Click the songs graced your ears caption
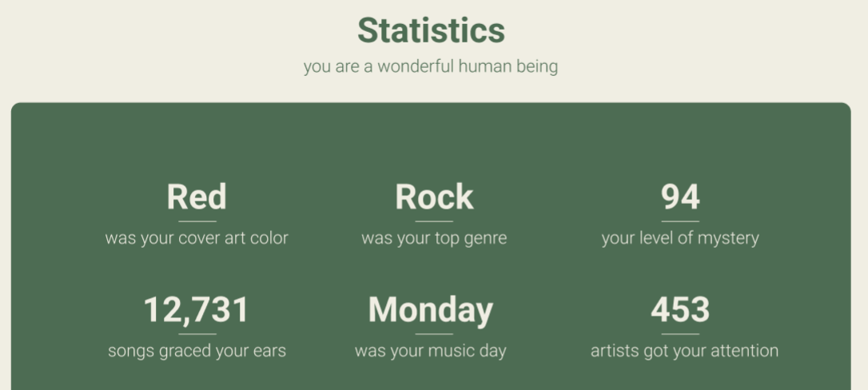The width and height of the screenshot is (868, 390). 197,351
